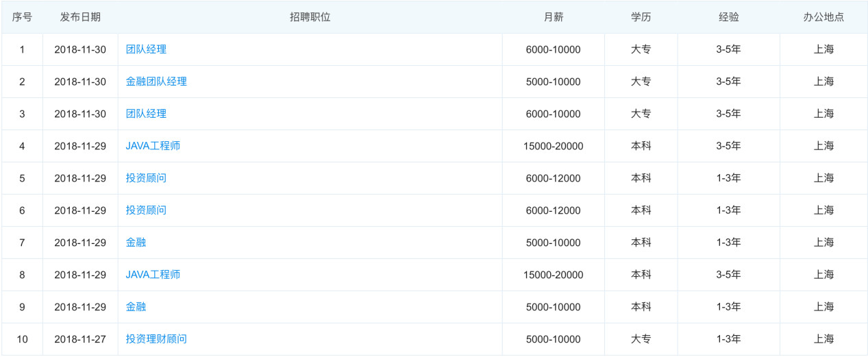The height and width of the screenshot is (357, 868).
Task: Click the 金融 job link in row 7
Action: 136,243
